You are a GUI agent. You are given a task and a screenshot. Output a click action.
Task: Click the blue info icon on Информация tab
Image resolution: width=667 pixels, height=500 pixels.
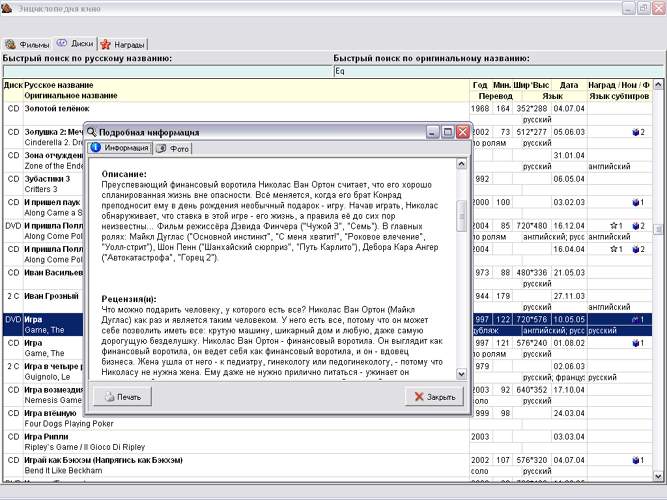(96, 148)
